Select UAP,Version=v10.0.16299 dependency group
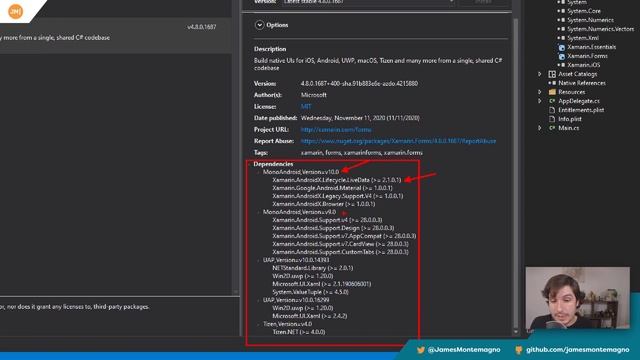The height and width of the screenshot is (360, 640). 296,300
